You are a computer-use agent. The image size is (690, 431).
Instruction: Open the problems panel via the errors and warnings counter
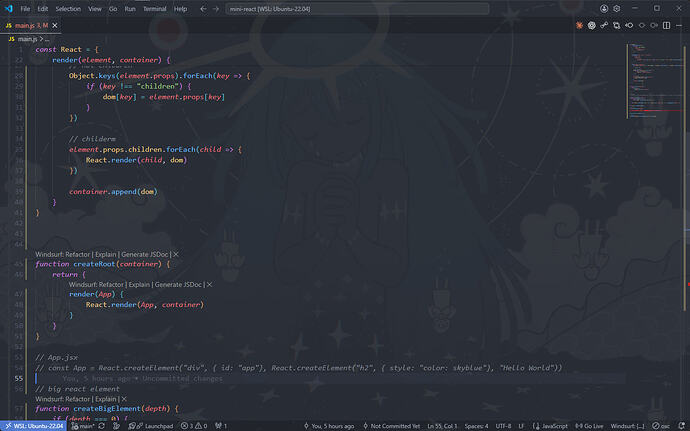pos(194,426)
